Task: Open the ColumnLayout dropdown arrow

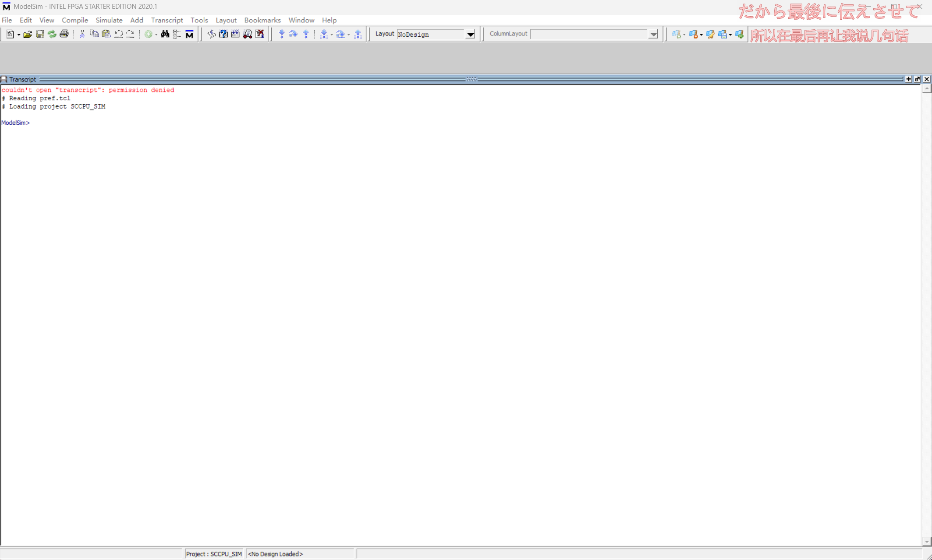Action: (653, 34)
